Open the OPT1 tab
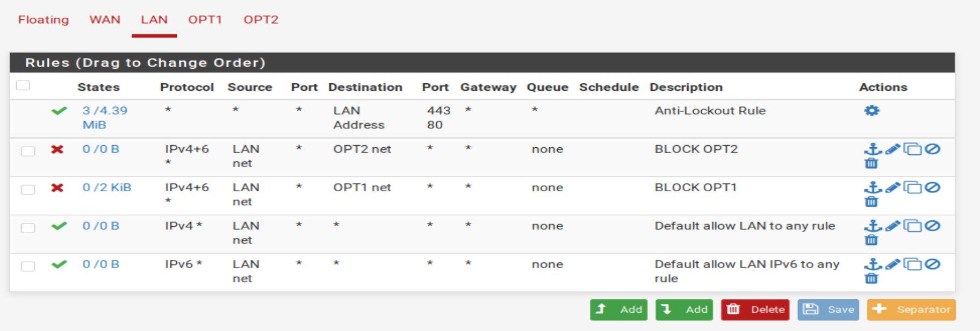 205,20
